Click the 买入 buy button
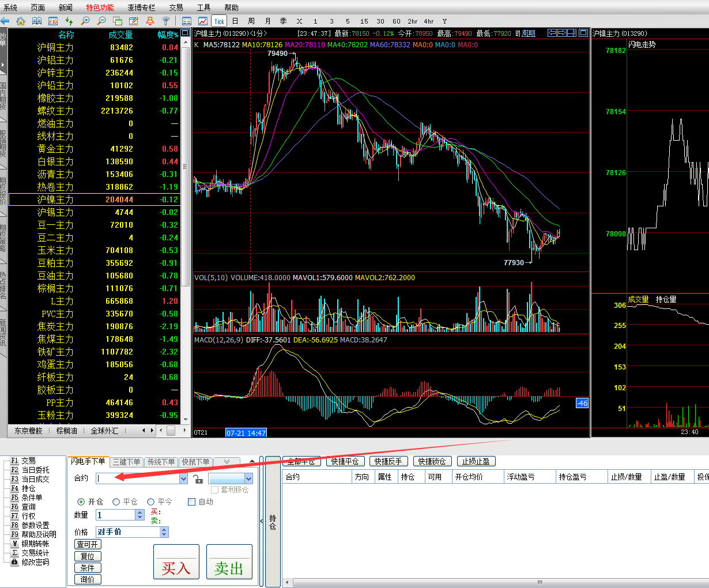Viewport: 709px width, 588px height. 176,562
